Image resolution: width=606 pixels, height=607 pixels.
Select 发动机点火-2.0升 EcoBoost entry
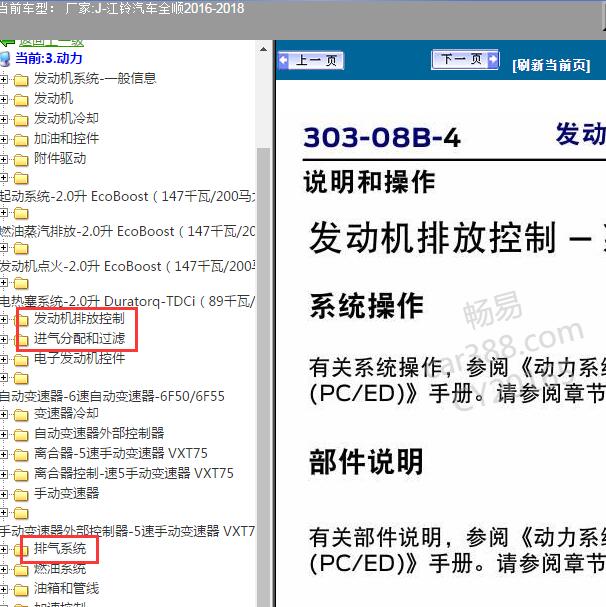tap(128, 266)
